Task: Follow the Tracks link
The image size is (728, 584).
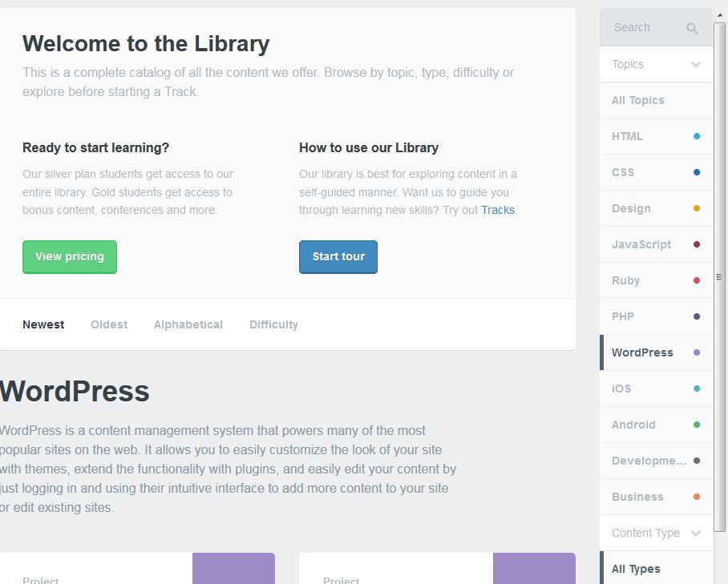Action: 498,210
